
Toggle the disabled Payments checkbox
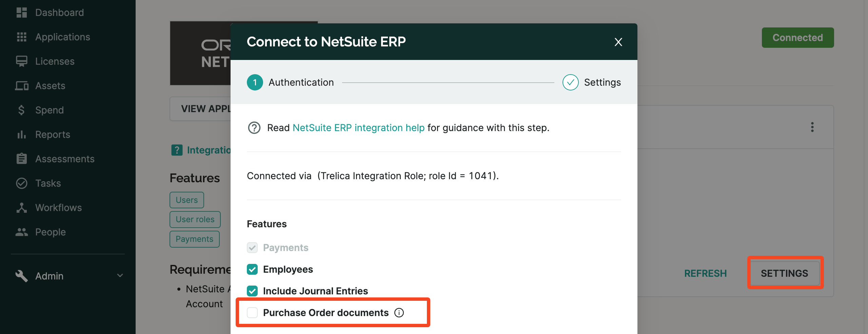coord(252,248)
